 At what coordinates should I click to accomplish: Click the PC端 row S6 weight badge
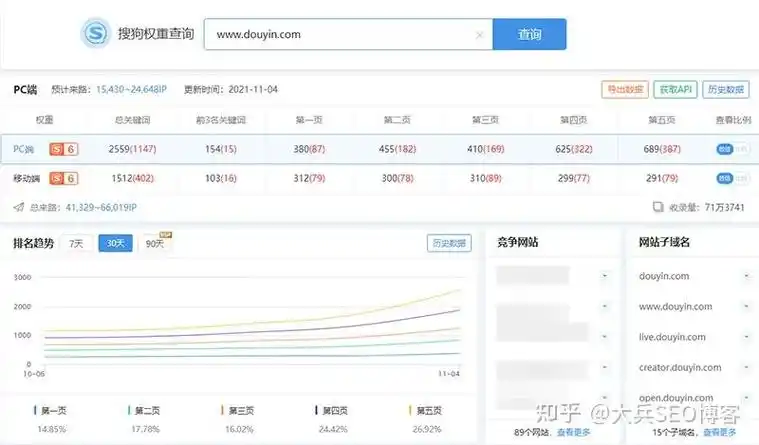click(63, 149)
